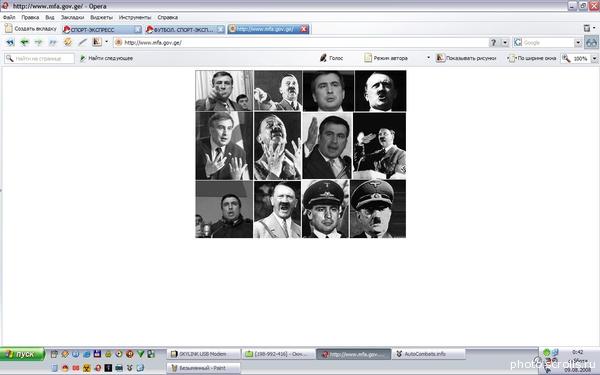
Task: Toggle По ширине окна fit-to-width
Action: coord(533,58)
